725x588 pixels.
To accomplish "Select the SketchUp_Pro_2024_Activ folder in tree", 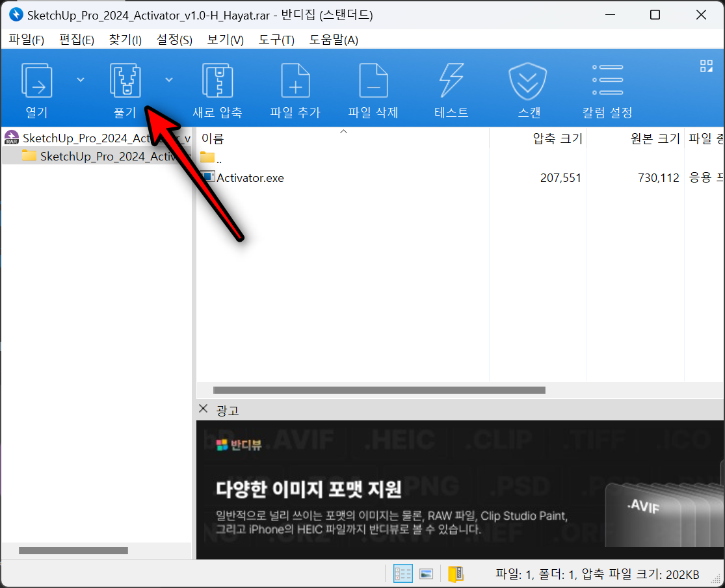I will [97, 156].
